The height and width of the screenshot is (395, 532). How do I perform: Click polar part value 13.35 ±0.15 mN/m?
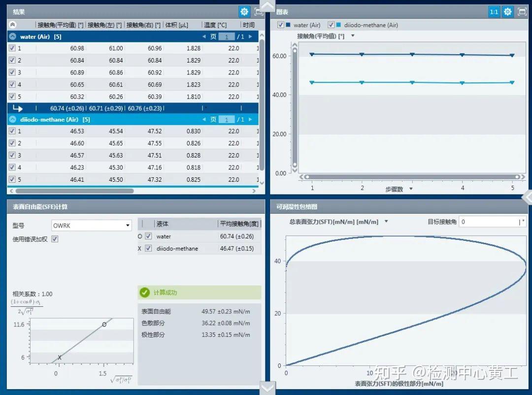coord(226,334)
